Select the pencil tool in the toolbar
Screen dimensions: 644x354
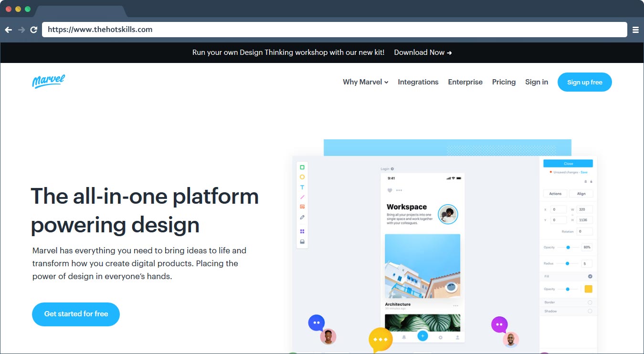(302, 217)
